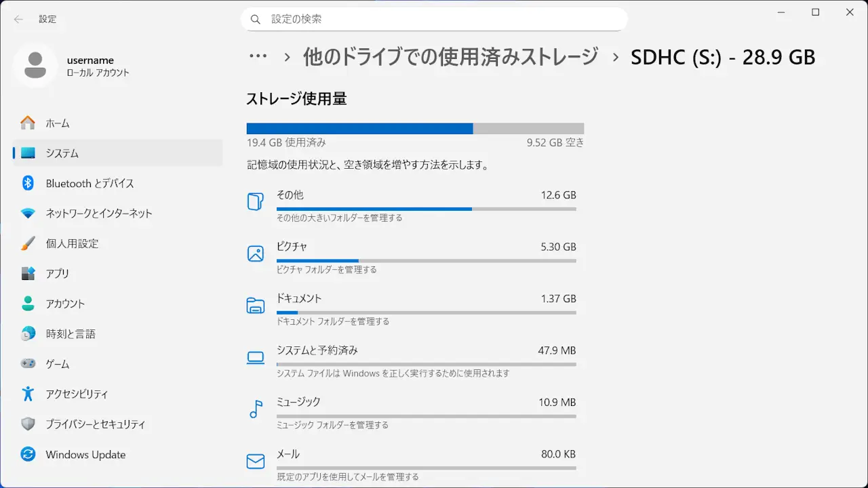Click the paintbrush icon for 個人用設定
Screen dimensions: 868x488
coord(28,243)
